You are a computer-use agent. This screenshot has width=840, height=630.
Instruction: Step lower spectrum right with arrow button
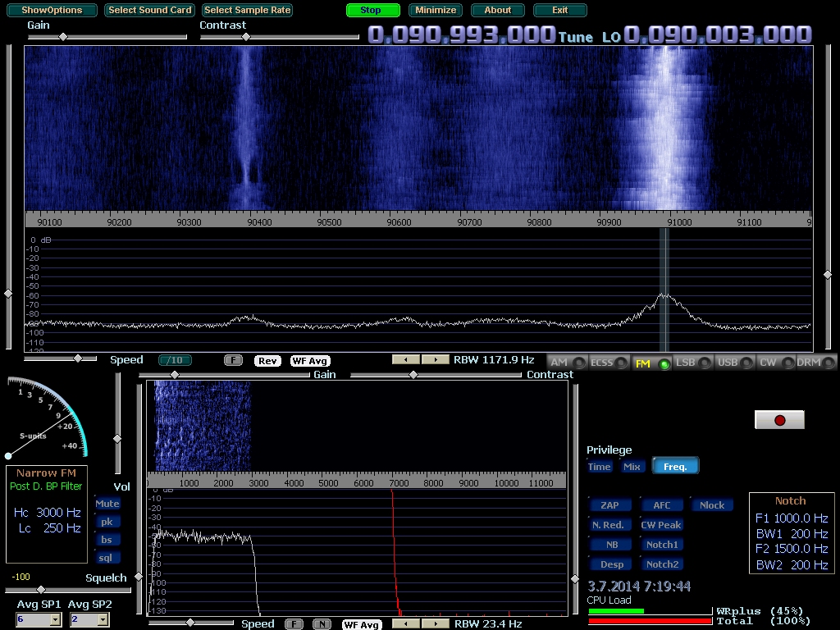435,623
